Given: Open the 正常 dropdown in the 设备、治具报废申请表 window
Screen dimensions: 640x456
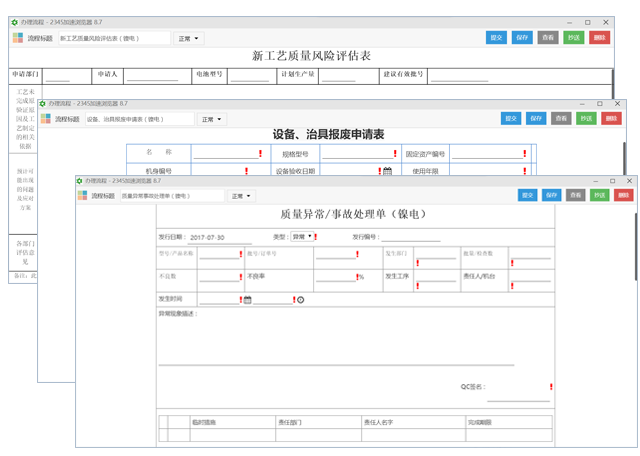Looking at the screenshot, I should coord(211,119).
